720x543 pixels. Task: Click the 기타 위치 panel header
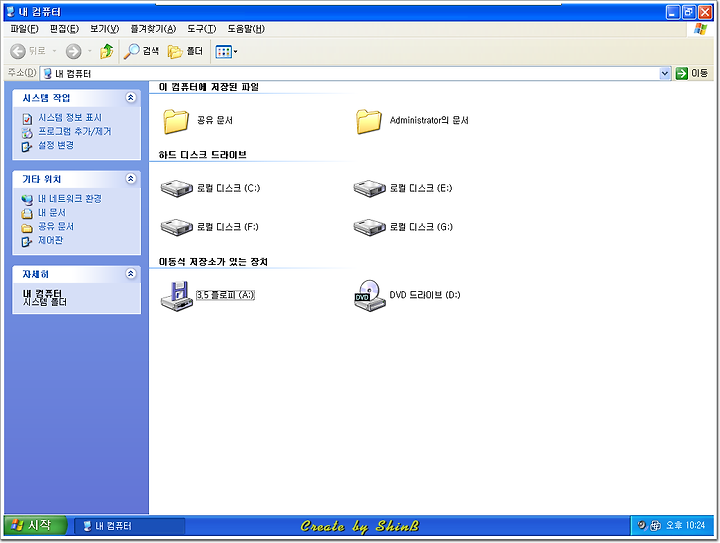tap(77, 179)
